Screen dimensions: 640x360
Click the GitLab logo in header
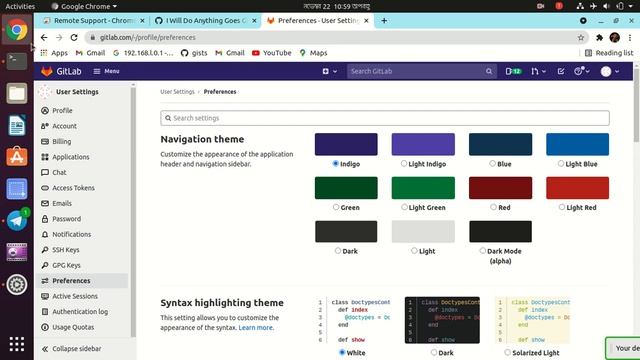pos(61,71)
